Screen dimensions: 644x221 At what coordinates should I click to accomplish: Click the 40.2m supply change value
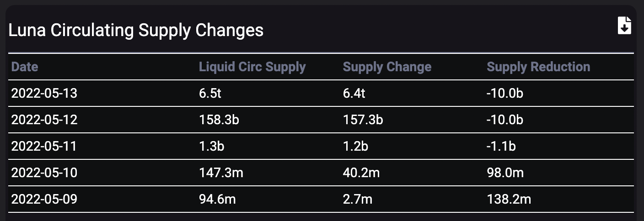pyautogui.click(x=361, y=173)
